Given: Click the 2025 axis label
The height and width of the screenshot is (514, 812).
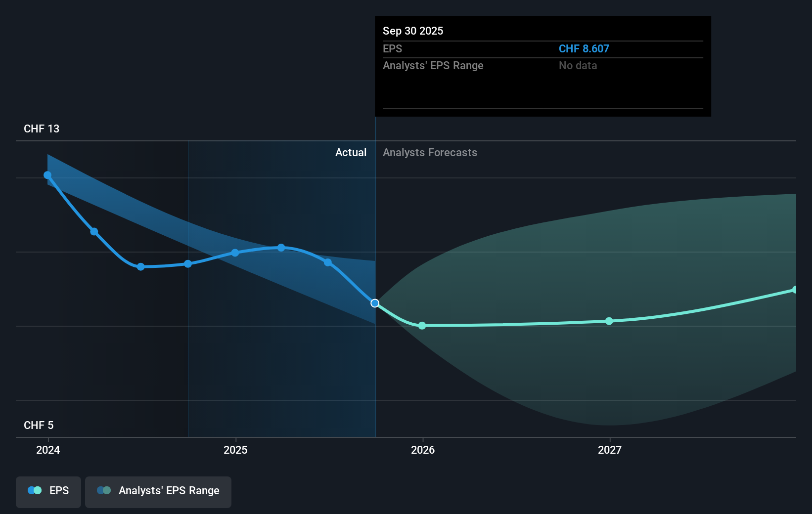Looking at the screenshot, I should coord(236,450).
